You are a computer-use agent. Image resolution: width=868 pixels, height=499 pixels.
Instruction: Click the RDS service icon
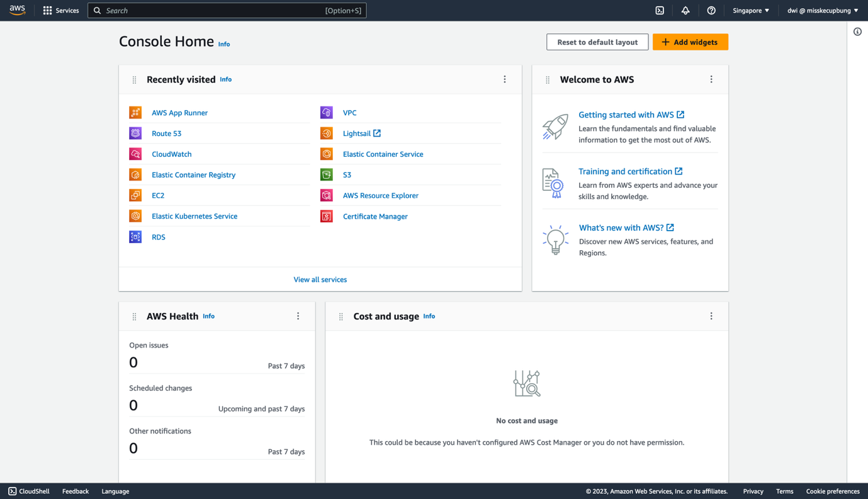pyautogui.click(x=135, y=237)
